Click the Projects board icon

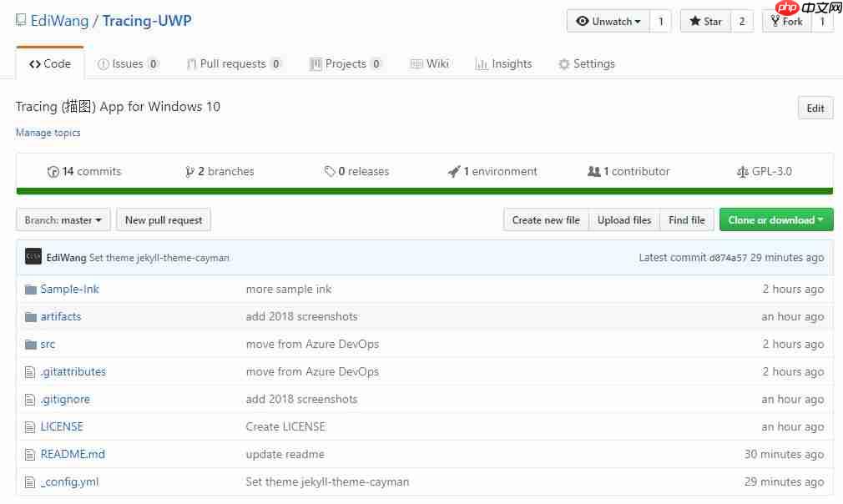(315, 64)
